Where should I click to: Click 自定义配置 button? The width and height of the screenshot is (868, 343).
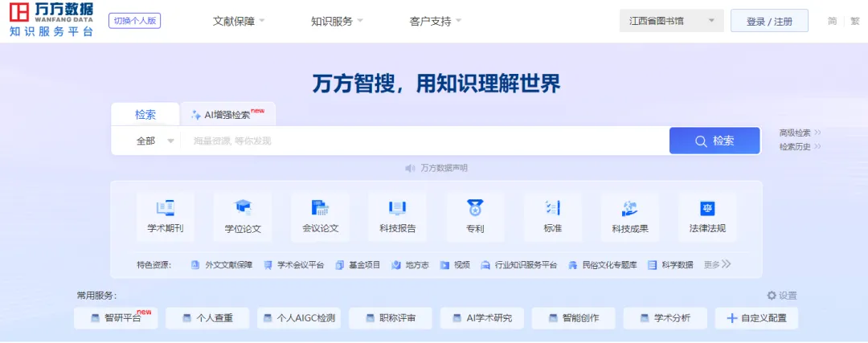[x=757, y=318]
